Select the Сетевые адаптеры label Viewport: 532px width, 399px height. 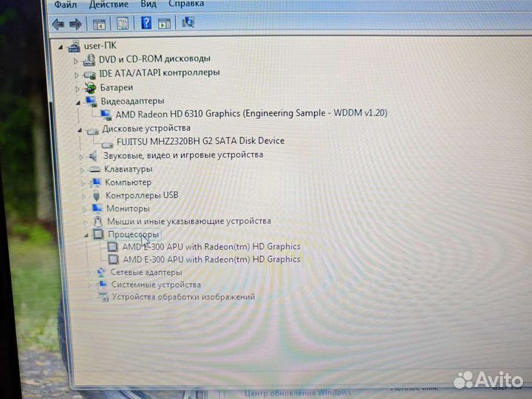(146, 272)
